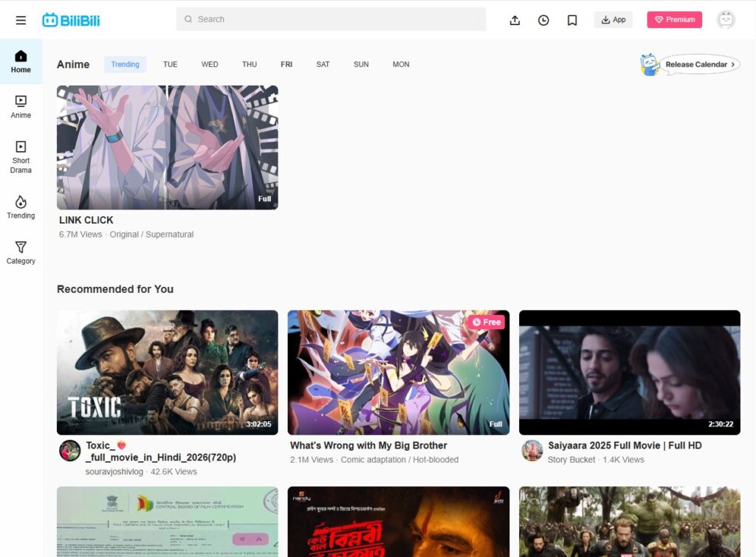The height and width of the screenshot is (557, 756).
Task: Select the Trending tab
Action: (125, 64)
